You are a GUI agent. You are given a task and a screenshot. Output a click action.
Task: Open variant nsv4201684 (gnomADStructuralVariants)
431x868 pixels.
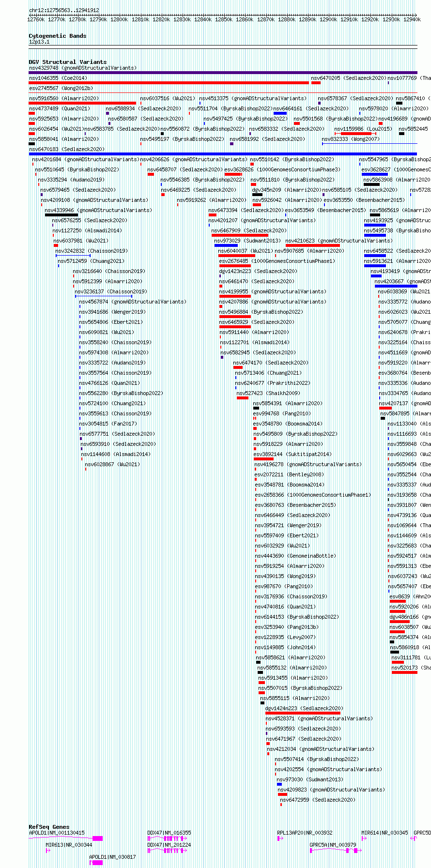tap(86, 159)
